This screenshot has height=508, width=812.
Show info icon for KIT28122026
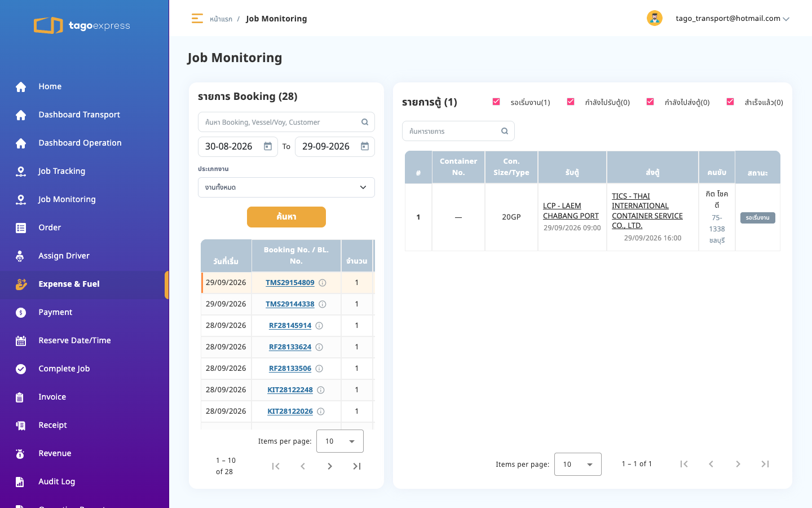(321, 411)
